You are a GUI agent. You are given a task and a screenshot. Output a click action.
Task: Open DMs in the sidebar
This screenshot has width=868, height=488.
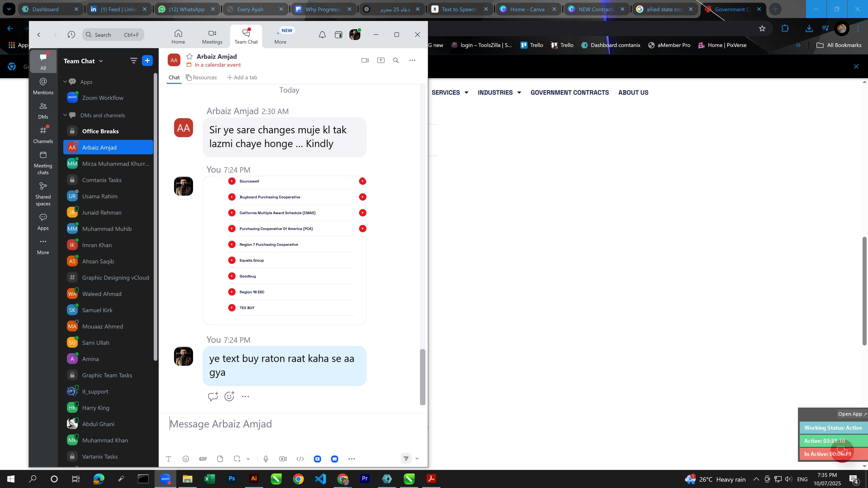[x=43, y=111]
